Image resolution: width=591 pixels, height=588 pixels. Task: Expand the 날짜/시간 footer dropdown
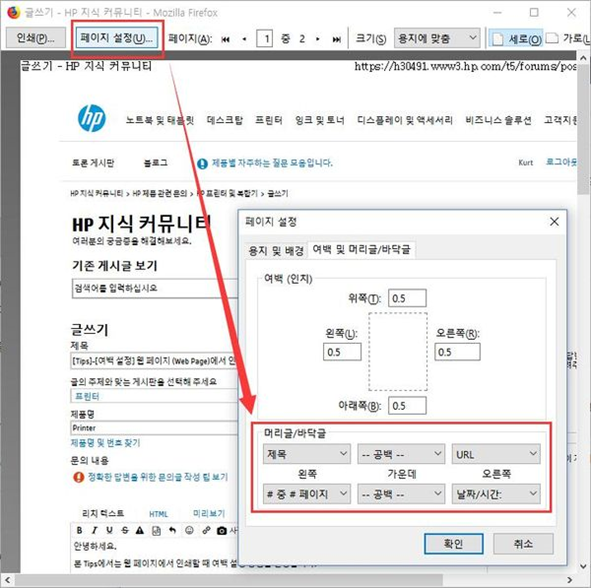pos(496,494)
